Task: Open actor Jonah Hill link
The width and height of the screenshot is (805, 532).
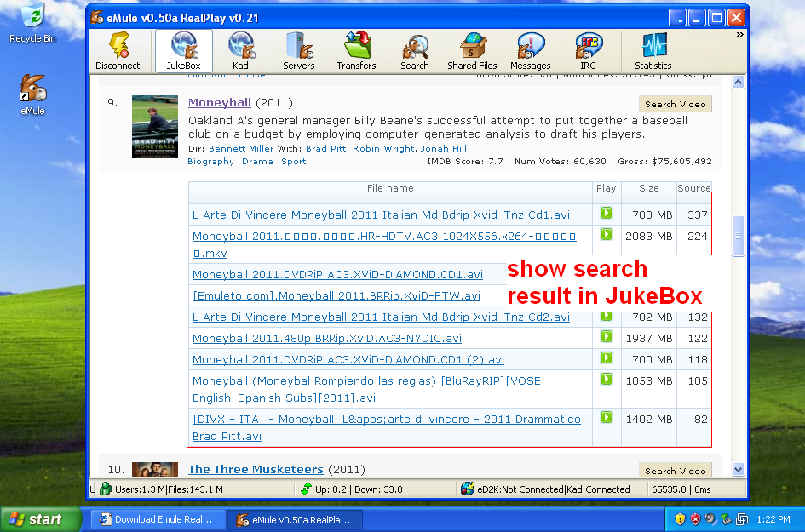Action: coord(444,148)
